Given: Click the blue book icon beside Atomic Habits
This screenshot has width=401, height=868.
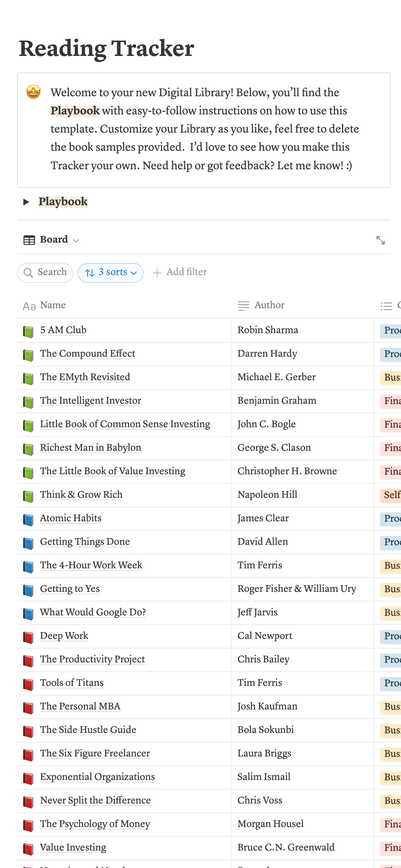Looking at the screenshot, I should [x=28, y=519].
